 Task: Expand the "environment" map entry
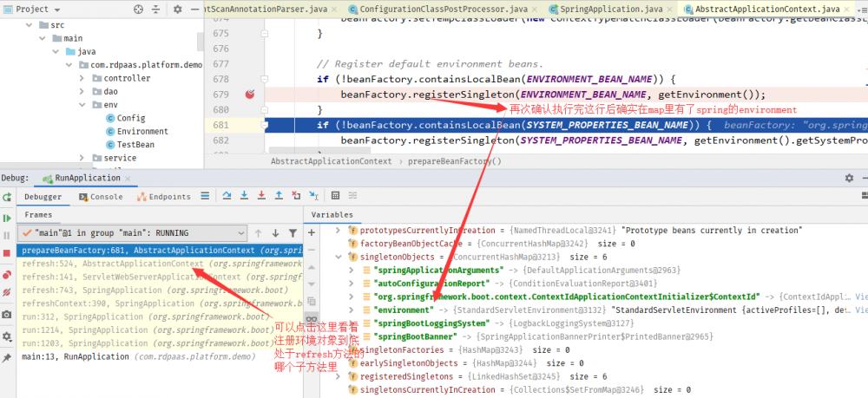[x=351, y=310]
